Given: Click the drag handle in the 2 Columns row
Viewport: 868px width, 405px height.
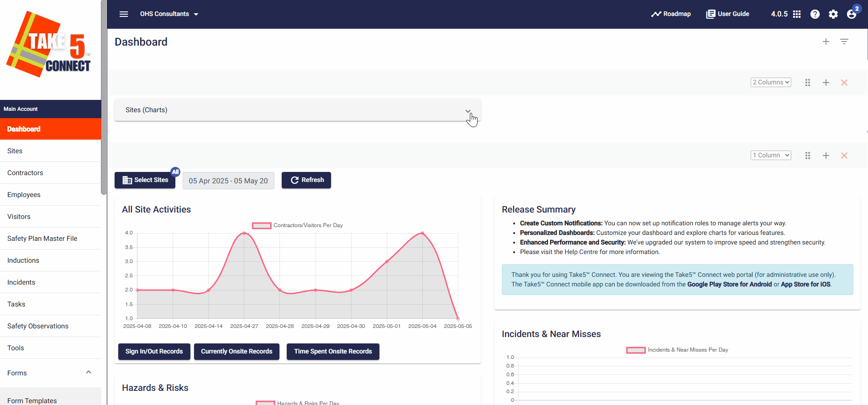Looking at the screenshot, I should 808,83.
